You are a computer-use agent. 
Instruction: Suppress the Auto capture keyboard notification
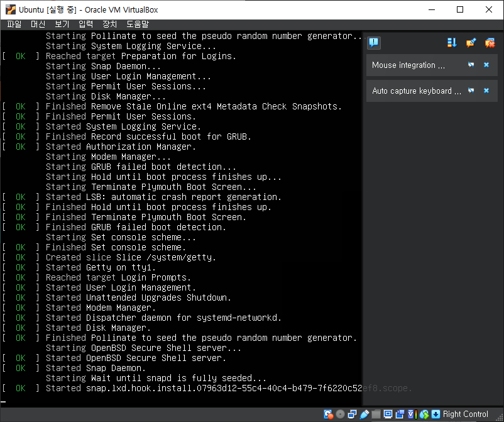coord(471,91)
